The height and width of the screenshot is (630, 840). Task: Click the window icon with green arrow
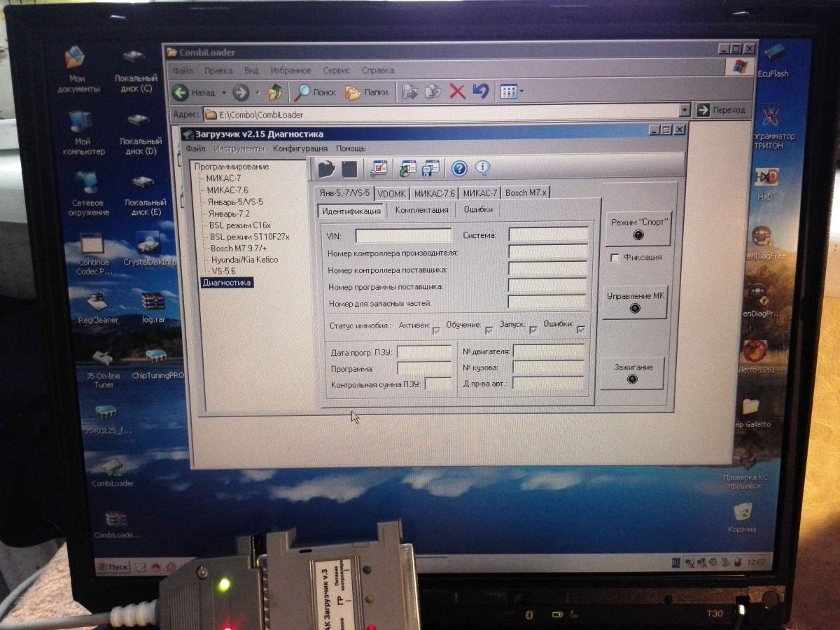pos(408,169)
